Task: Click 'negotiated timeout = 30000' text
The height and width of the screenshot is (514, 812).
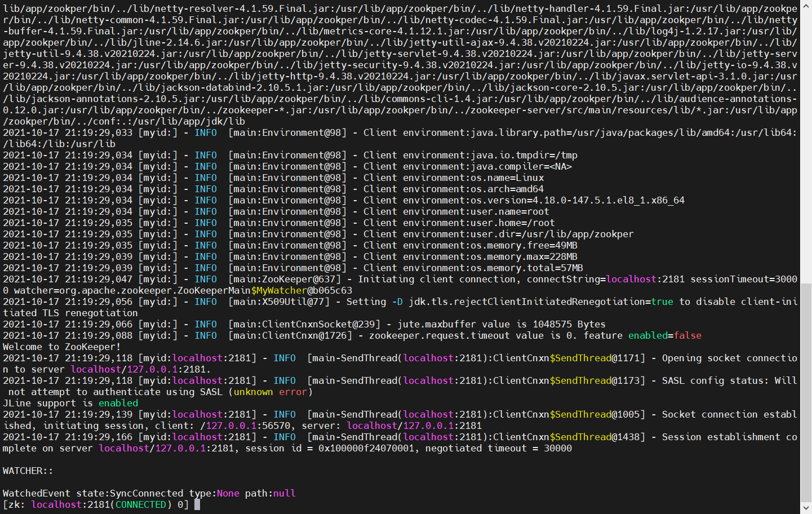Action: [499, 448]
